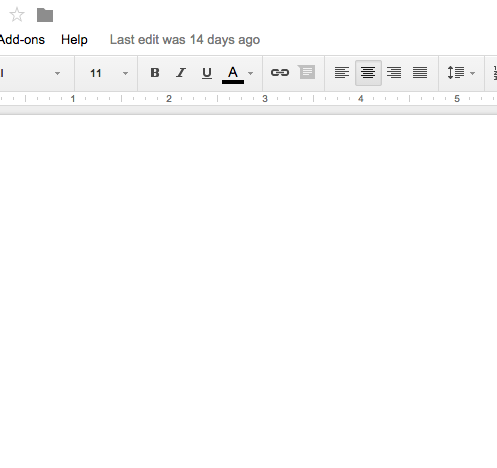Image resolution: width=497 pixels, height=468 pixels.
Task: Toggle bold formatting
Action: (x=155, y=73)
